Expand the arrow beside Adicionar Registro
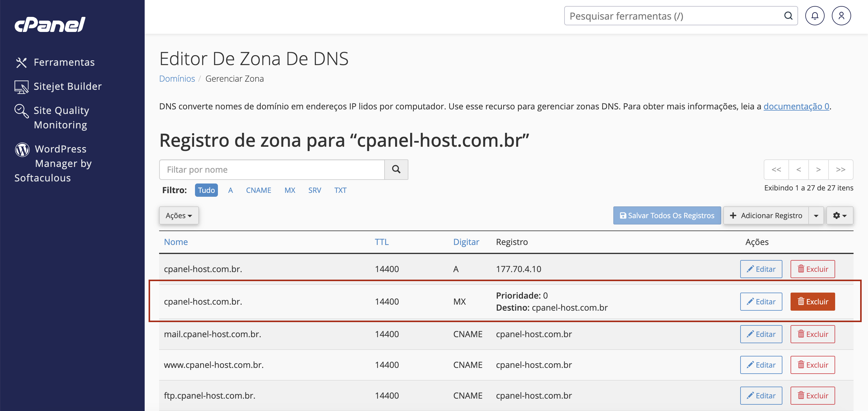The image size is (868, 411). 816,216
